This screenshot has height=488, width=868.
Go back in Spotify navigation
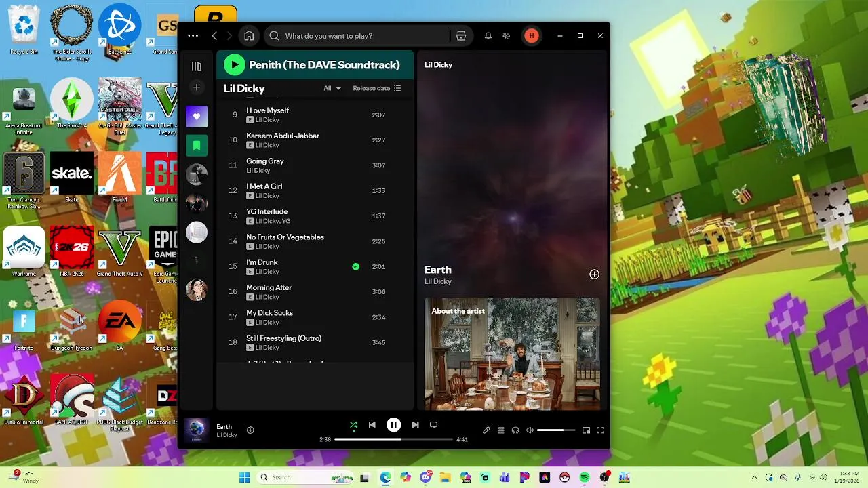214,36
